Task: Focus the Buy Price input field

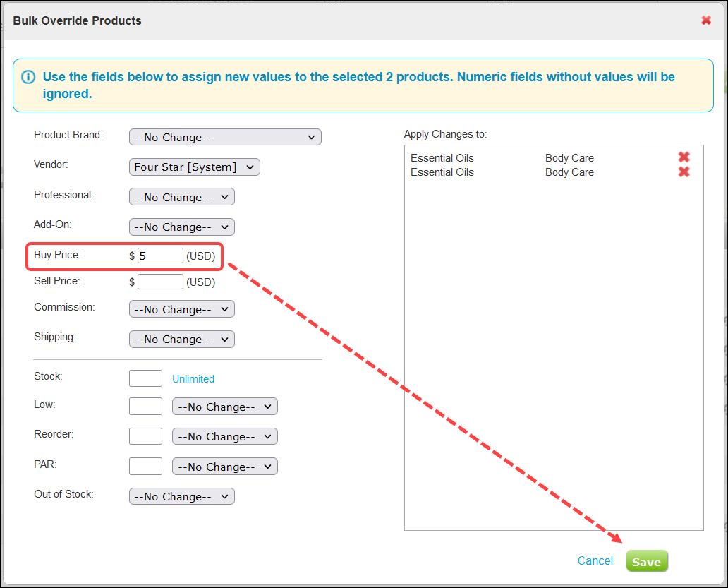Action: pos(160,256)
